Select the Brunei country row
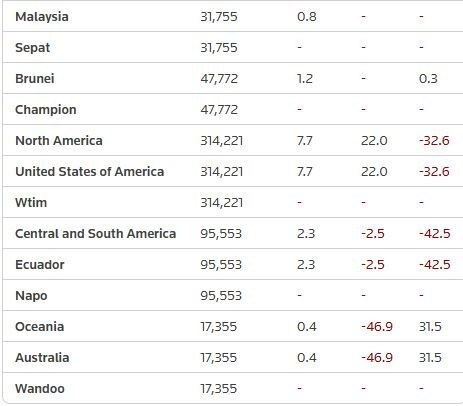The height and width of the screenshot is (406, 463). 232,78
